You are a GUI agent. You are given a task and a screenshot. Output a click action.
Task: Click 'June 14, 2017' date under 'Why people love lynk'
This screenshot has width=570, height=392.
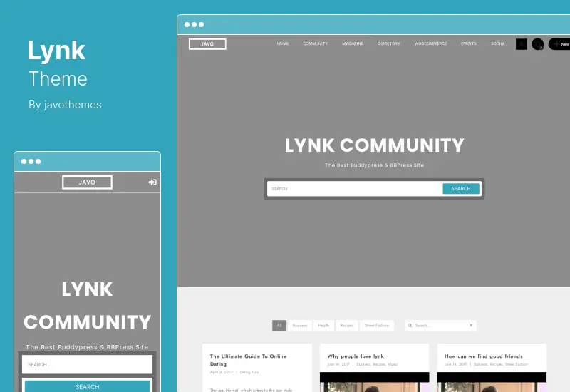pos(338,364)
